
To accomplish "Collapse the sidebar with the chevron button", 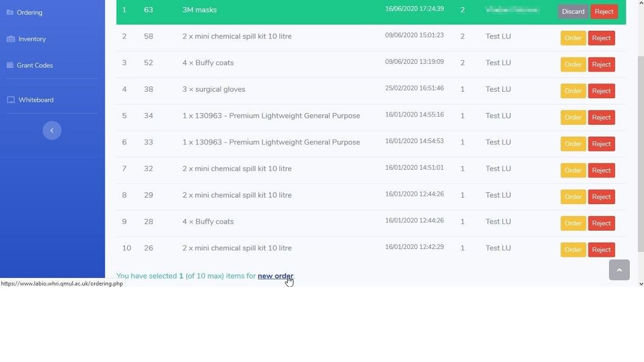I will [51, 131].
